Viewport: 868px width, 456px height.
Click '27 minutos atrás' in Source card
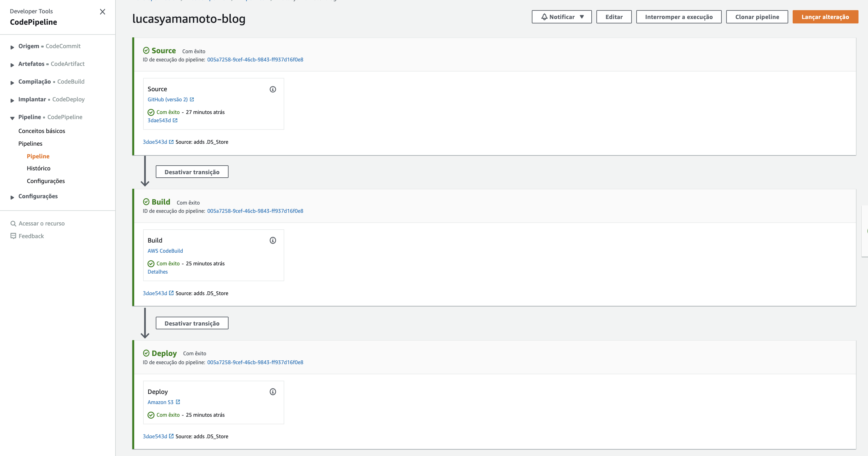(x=205, y=112)
